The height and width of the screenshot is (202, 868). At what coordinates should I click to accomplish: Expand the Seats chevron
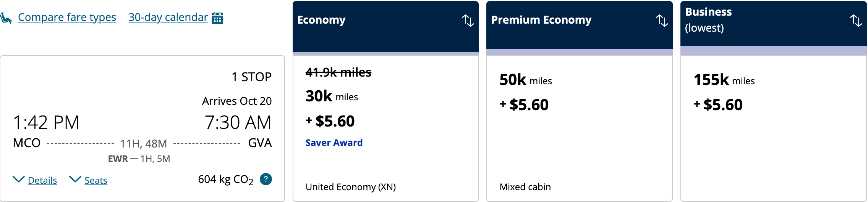(75, 179)
